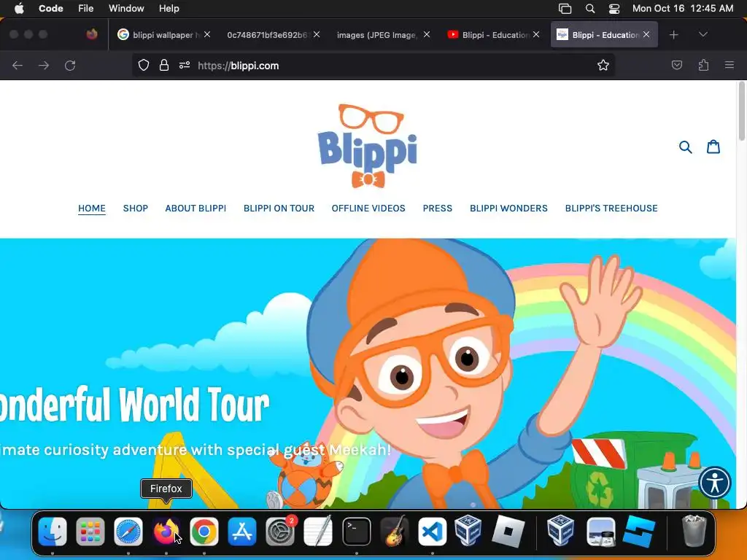Launch Google Chrome from the Dock
747x560 pixels.
coord(204,532)
